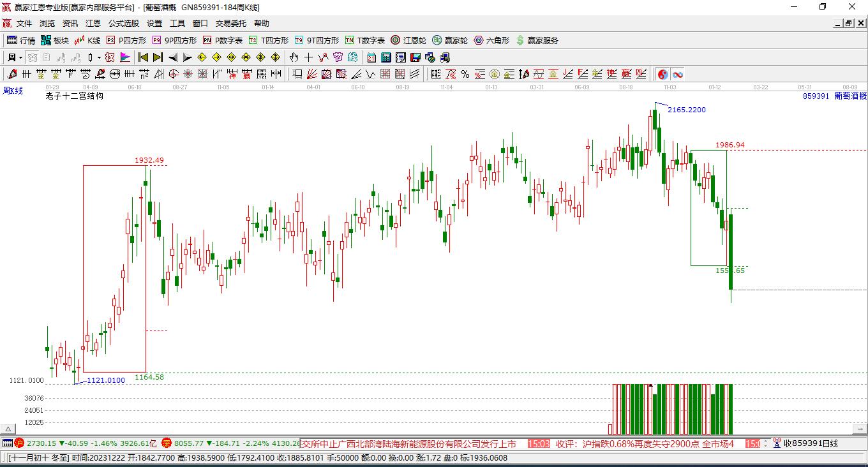Click the black right arrow play-forward icon

(188, 57)
